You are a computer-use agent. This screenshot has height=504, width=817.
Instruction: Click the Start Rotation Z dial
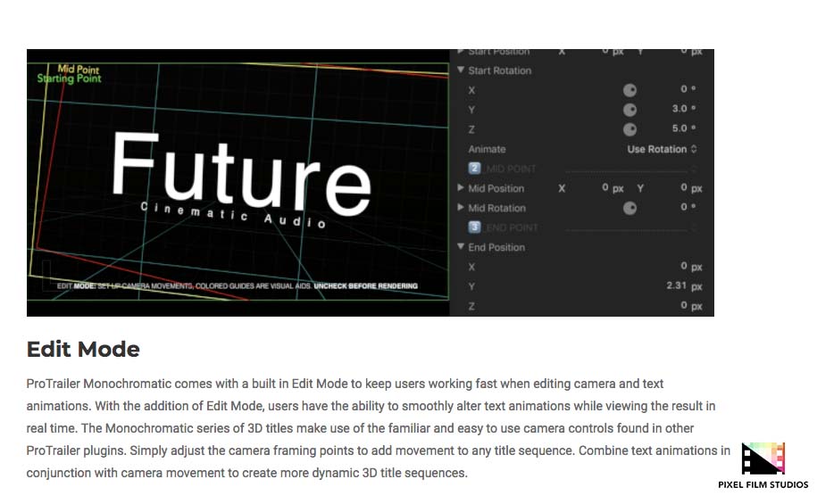tap(630, 129)
